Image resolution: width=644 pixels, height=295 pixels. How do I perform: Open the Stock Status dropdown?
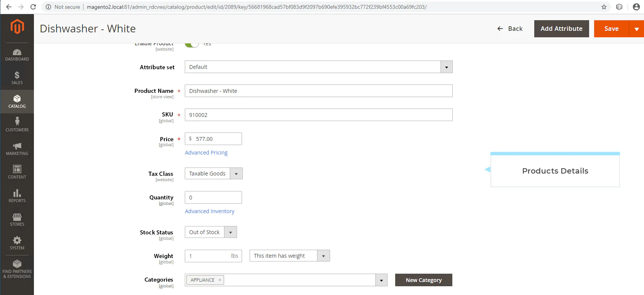tap(231, 232)
